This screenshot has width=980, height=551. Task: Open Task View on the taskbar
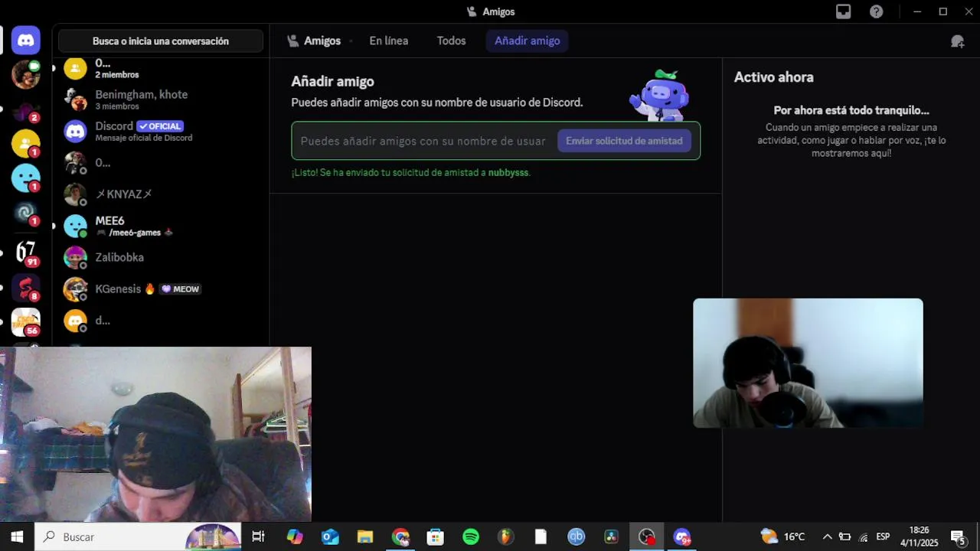click(x=258, y=536)
